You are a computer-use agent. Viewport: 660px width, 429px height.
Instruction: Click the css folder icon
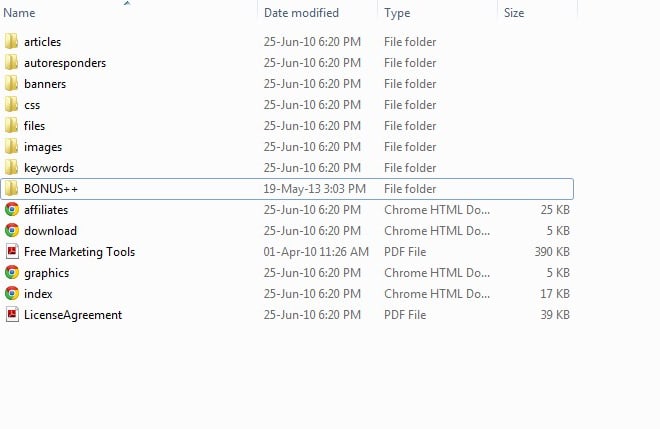point(11,104)
